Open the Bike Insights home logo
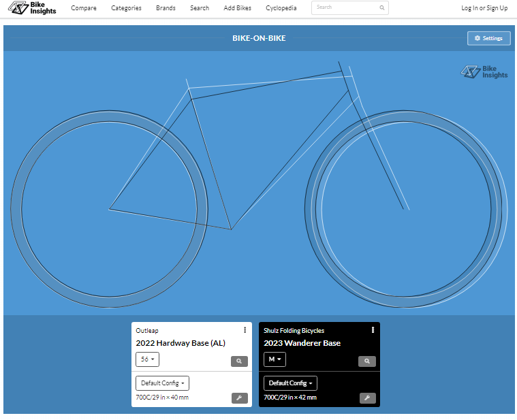 32,8
